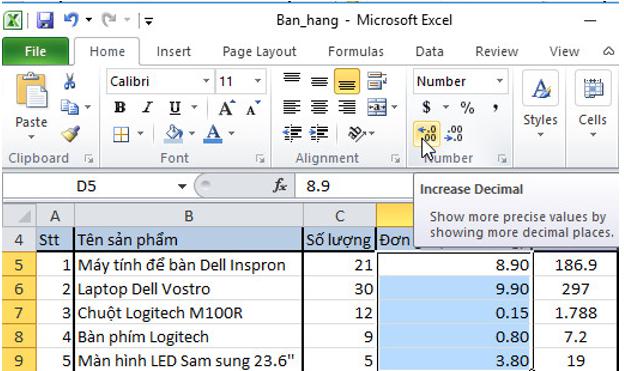The image size is (624, 371).
Task: Select column B header
Action: coord(189,216)
